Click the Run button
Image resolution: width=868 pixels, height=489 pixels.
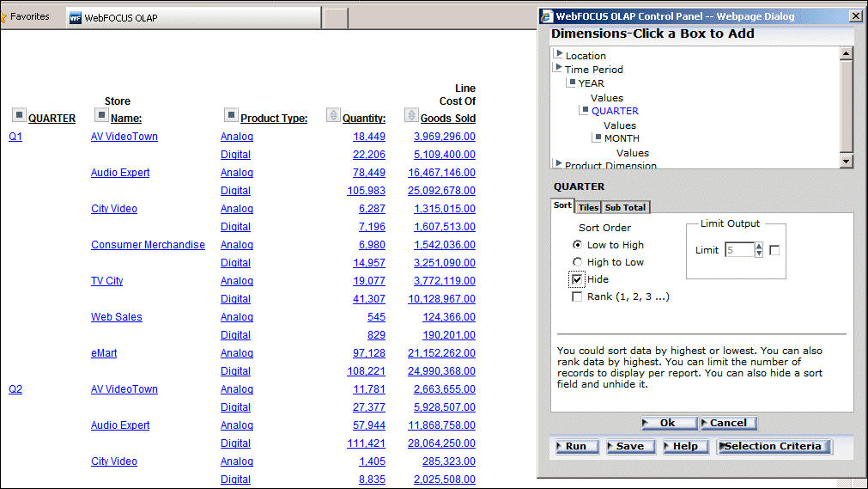pos(577,446)
